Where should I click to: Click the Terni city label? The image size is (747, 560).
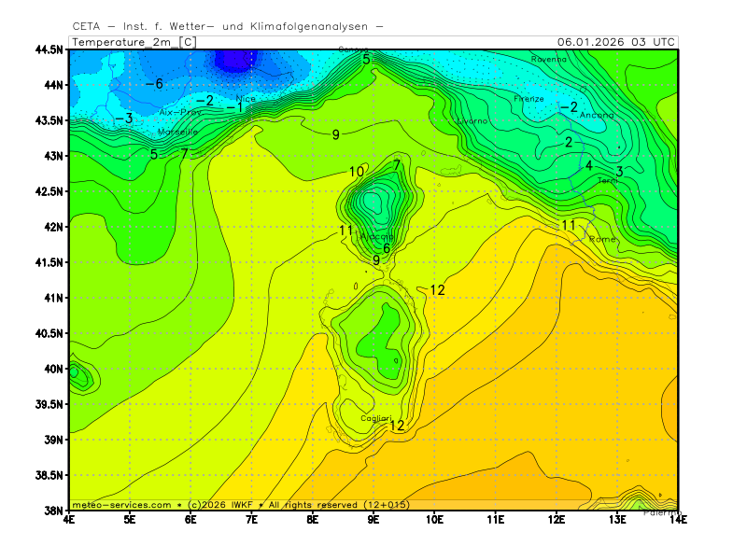[x=608, y=180]
